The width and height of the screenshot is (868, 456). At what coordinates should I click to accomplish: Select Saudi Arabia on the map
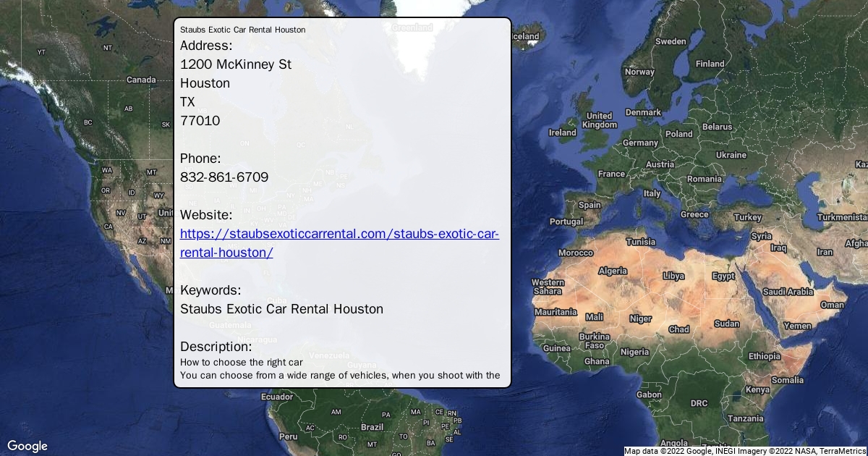(x=788, y=292)
